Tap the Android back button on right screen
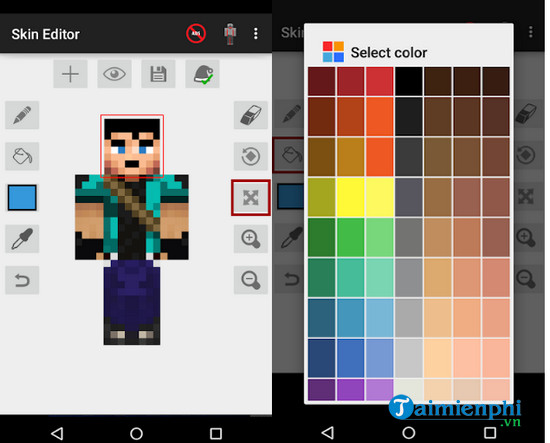550x443 pixels. (x=328, y=432)
